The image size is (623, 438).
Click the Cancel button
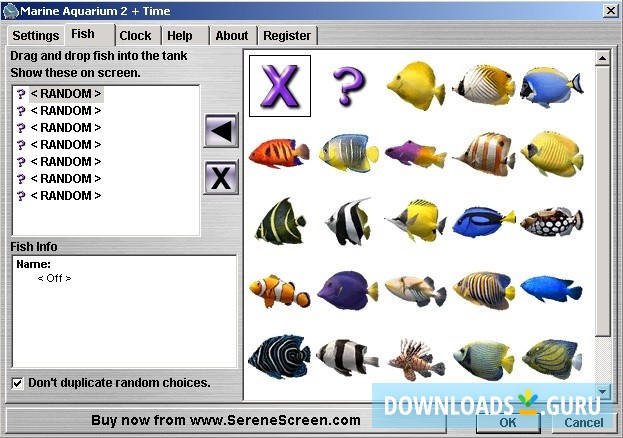click(x=584, y=422)
